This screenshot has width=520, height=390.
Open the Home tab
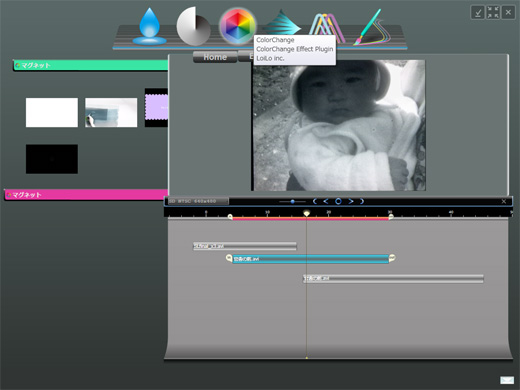click(x=215, y=57)
